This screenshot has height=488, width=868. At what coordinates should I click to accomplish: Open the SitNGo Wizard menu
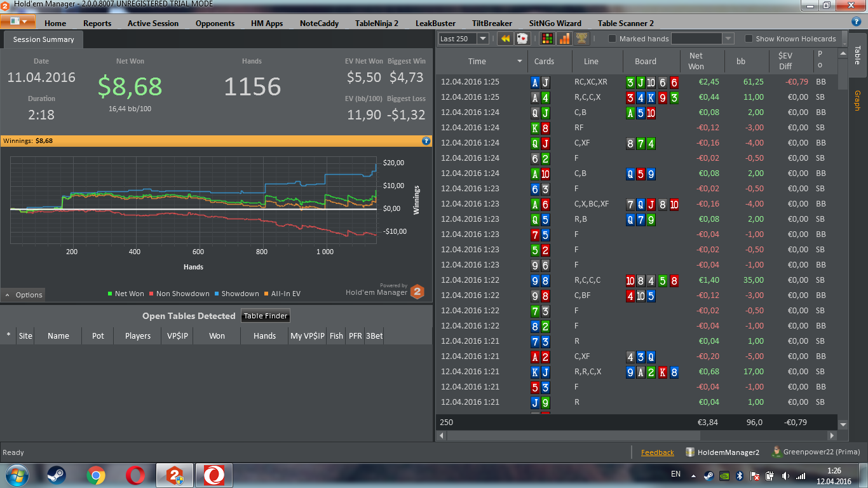point(555,23)
